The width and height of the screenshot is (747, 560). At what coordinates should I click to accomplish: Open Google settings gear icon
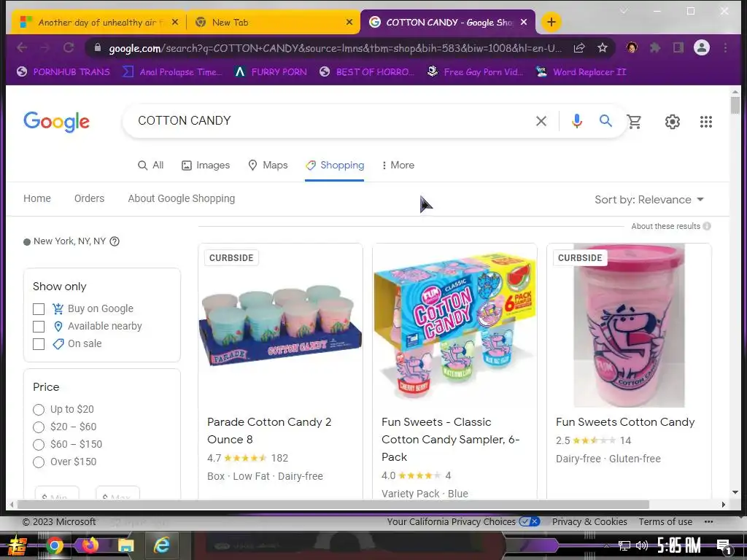click(x=672, y=122)
